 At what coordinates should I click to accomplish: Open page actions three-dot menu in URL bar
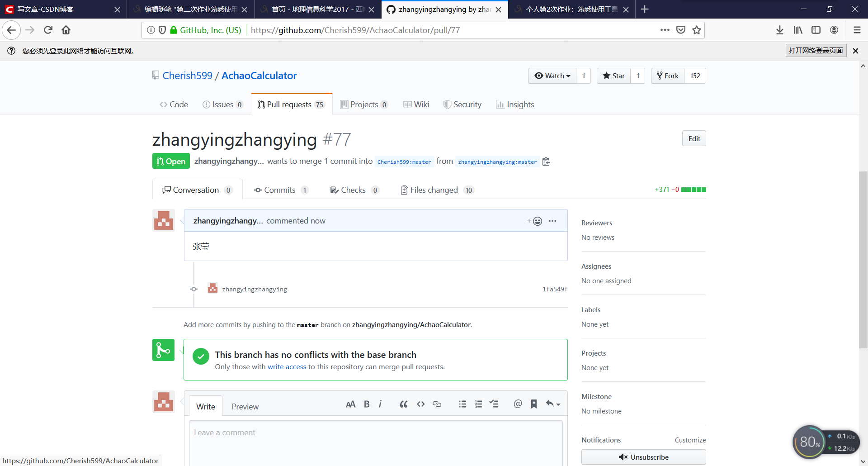coord(665,30)
